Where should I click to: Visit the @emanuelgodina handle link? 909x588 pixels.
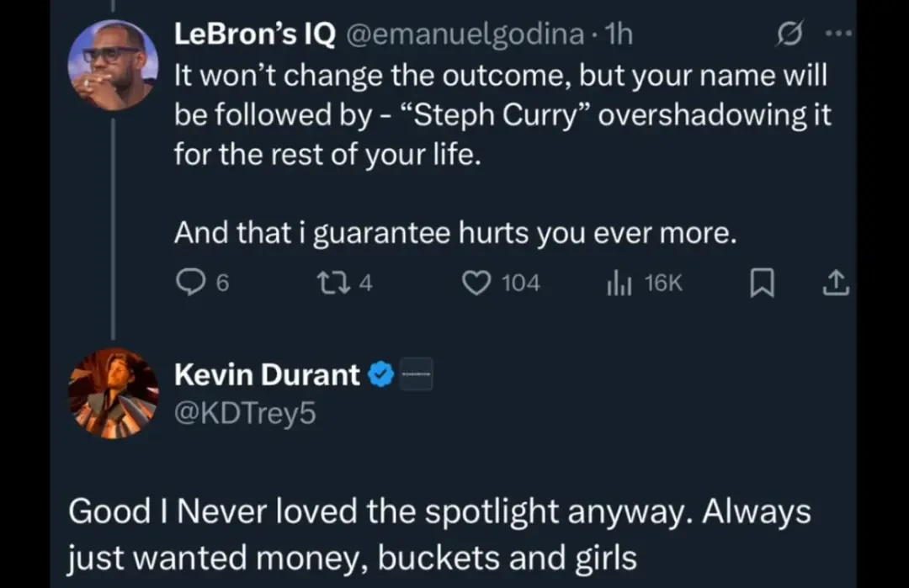coord(465,34)
